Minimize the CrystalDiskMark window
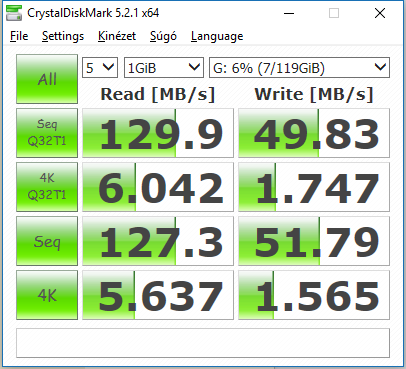The width and height of the screenshot is (406, 369). [289, 13]
